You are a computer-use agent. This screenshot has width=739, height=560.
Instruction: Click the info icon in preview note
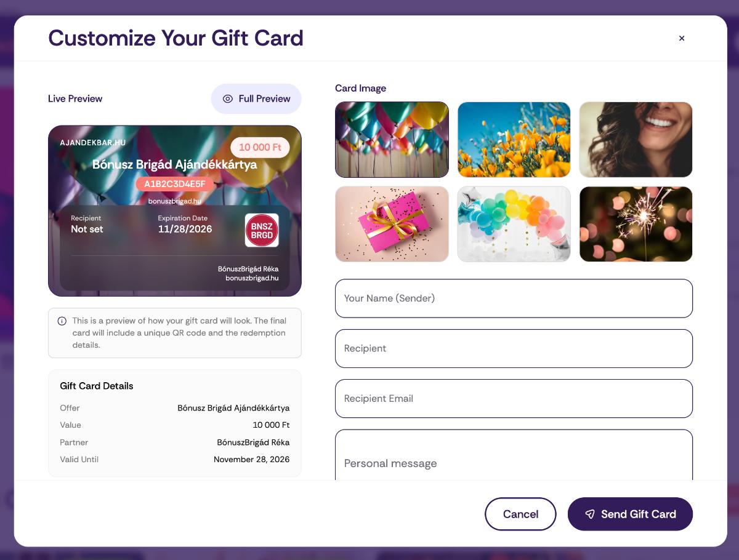(62, 321)
